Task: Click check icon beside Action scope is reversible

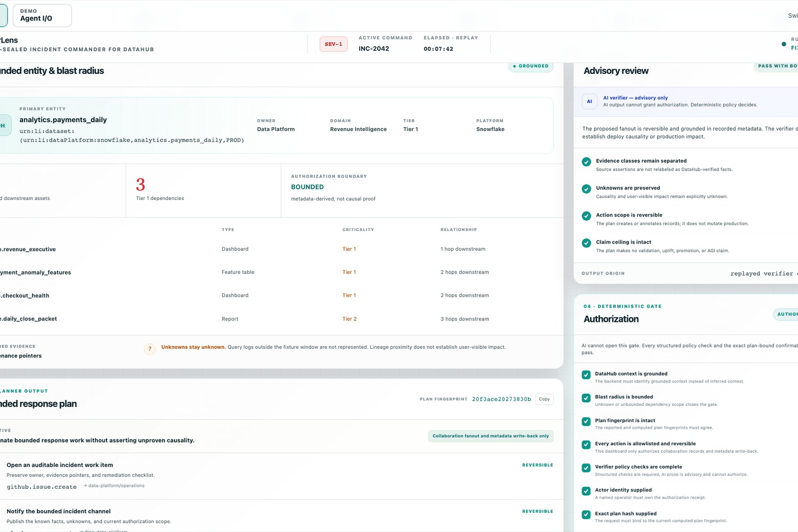Action: (586, 216)
